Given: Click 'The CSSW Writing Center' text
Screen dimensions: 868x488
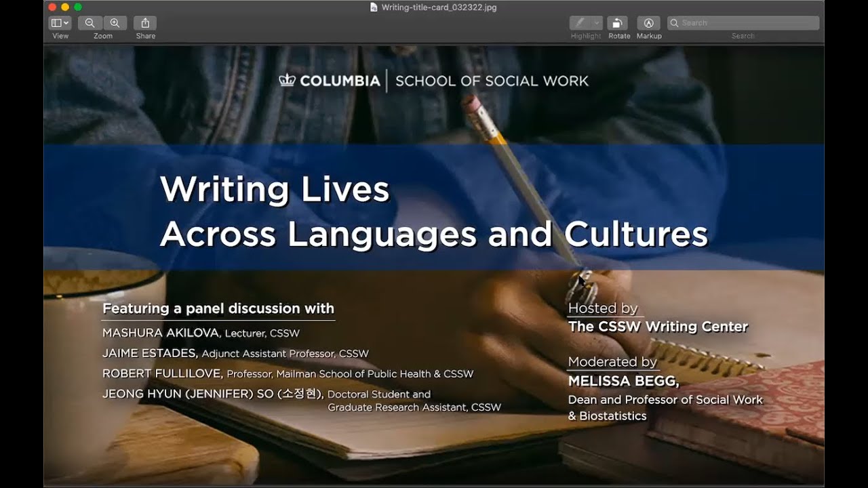Looking at the screenshot, I should coord(658,327).
